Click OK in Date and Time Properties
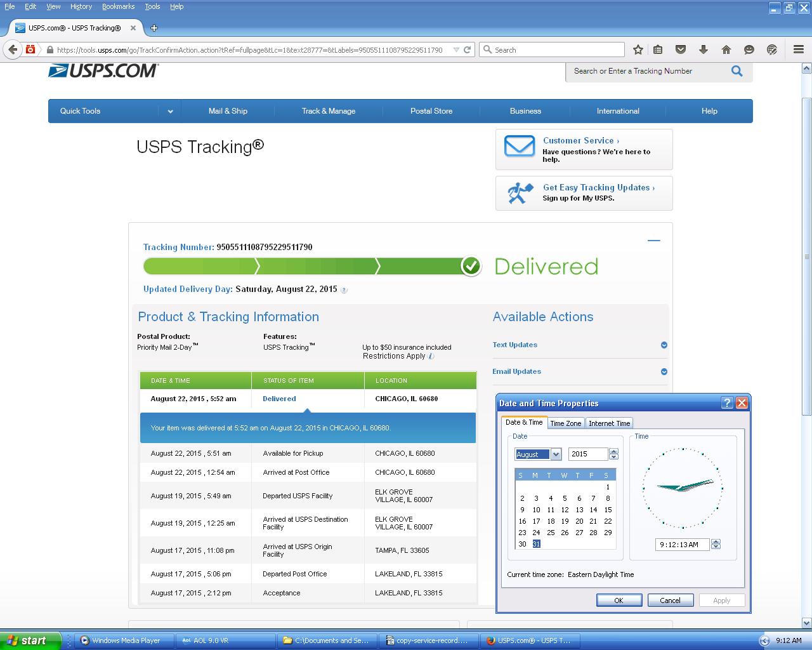The height and width of the screenshot is (650, 812). [x=619, y=600]
